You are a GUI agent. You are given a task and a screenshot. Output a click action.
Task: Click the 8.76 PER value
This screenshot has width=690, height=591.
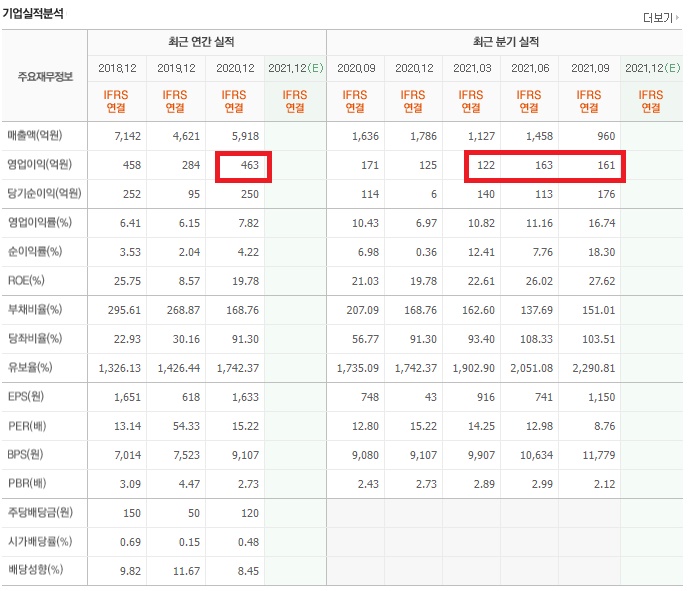[x=605, y=426]
